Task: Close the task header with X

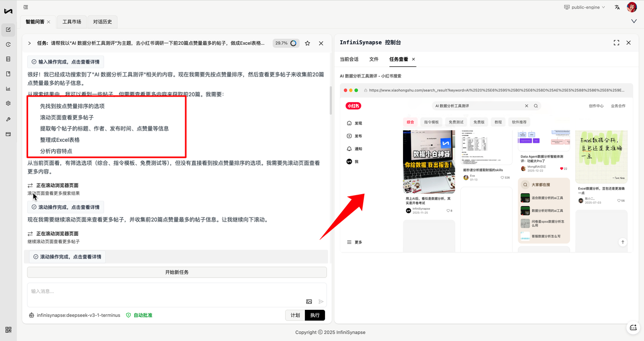Action: 321,43
